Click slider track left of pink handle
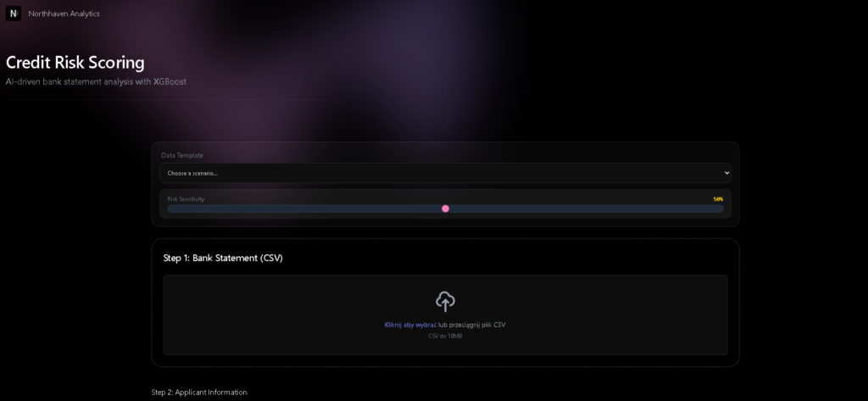 tap(304, 209)
